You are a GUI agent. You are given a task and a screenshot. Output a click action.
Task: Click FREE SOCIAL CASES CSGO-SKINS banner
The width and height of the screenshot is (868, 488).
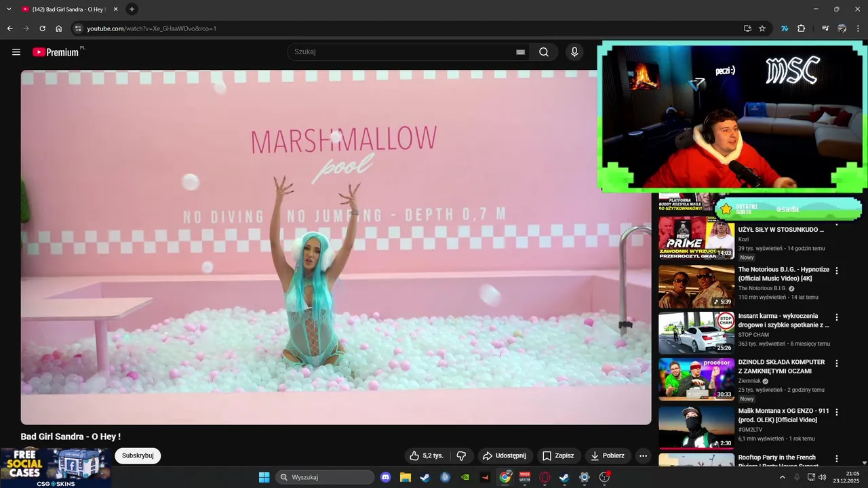56,468
